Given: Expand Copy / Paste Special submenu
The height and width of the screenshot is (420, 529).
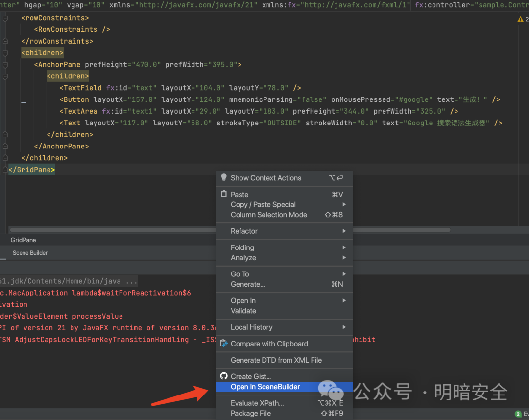Looking at the screenshot, I should [285, 204].
